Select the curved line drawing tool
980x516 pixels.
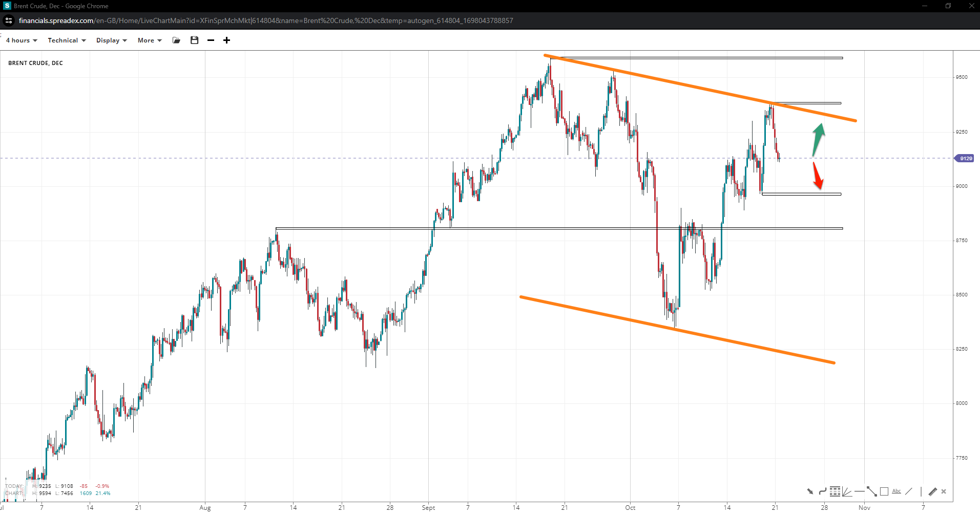(x=822, y=491)
